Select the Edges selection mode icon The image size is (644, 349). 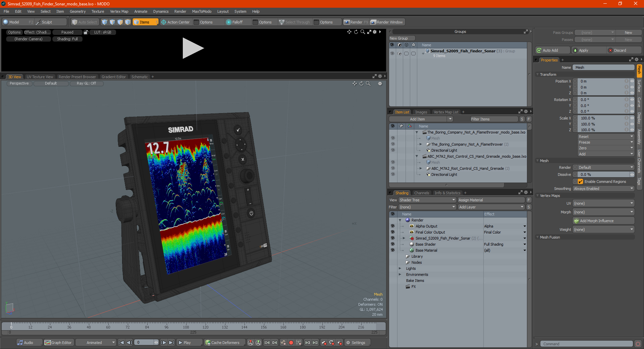112,22
